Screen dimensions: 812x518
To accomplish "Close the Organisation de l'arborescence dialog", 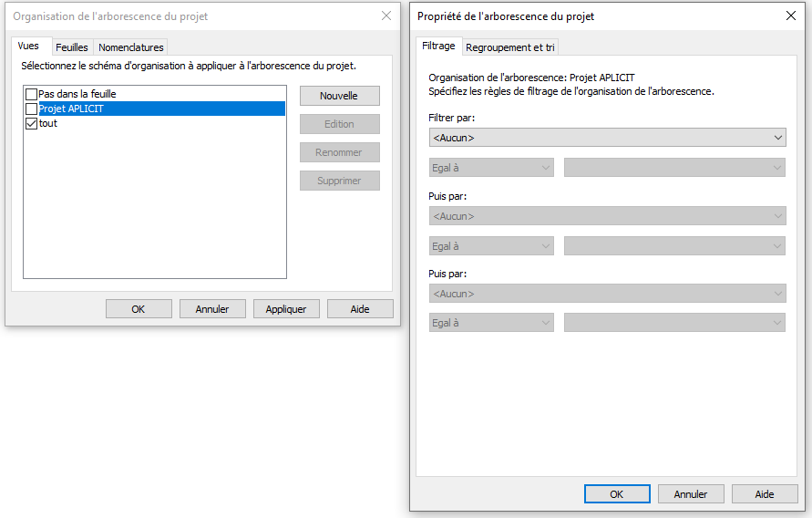I will click(385, 16).
